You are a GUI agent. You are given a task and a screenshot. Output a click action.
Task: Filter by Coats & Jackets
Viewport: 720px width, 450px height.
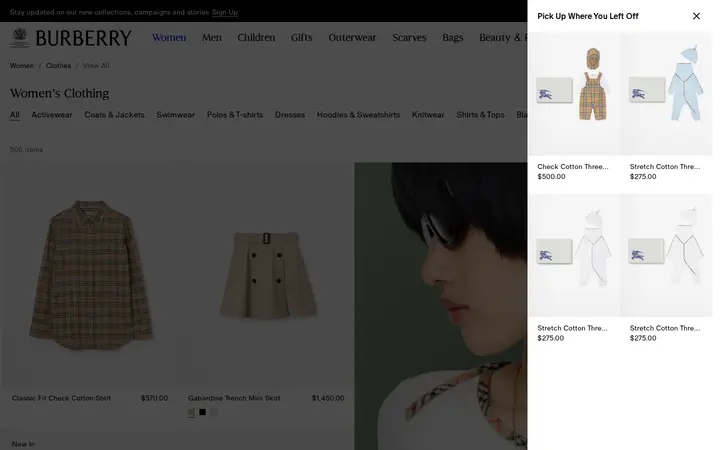pyautogui.click(x=114, y=115)
